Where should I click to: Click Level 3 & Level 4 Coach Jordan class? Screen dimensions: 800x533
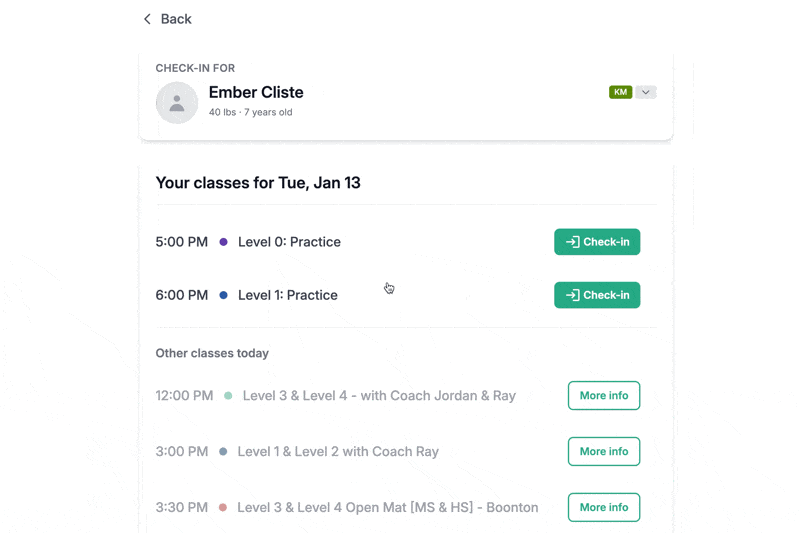point(379,395)
